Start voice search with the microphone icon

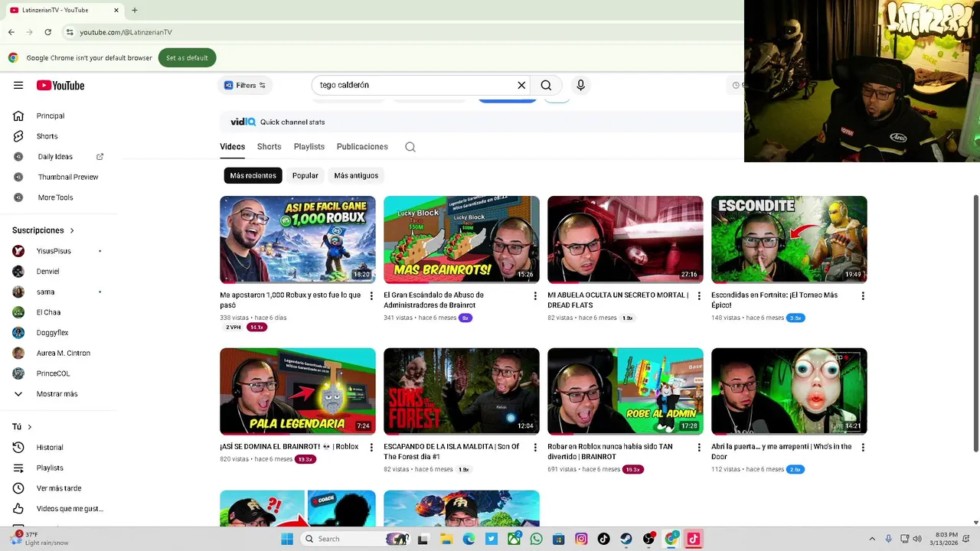point(580,85)
